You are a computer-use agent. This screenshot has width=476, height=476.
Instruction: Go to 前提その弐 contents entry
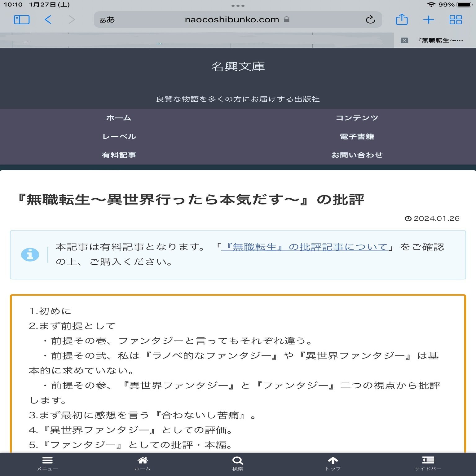click(234, 363)
